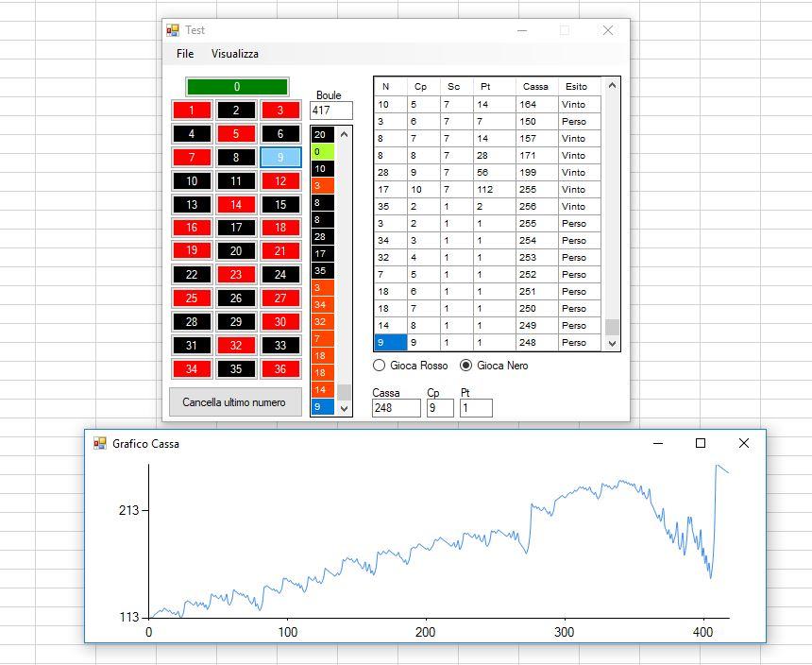Open the Visualizza menu
Viewport: 812px width, 665px height.
(234, 54)
